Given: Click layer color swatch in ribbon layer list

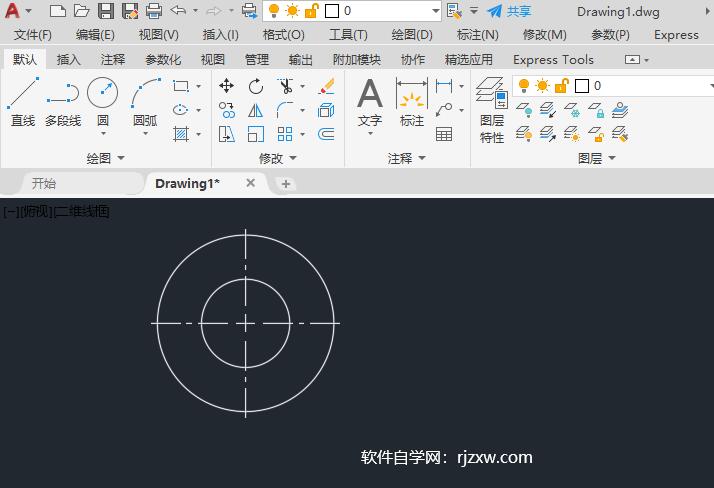Looking at the screenshot, I should [582, 86].
